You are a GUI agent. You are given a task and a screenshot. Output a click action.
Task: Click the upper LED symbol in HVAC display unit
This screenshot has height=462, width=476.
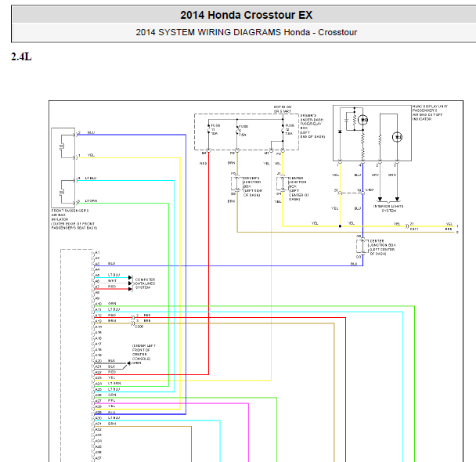[x=362, y=120]
